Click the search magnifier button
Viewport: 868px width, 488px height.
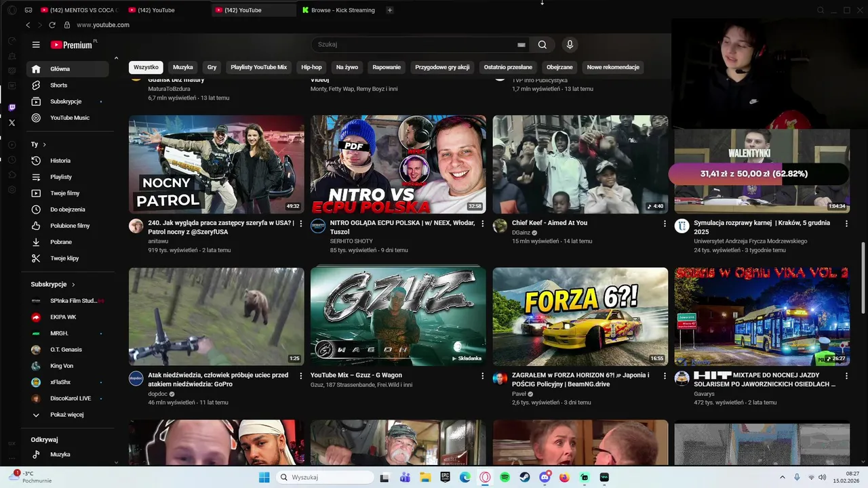click(x=542, y=45)
